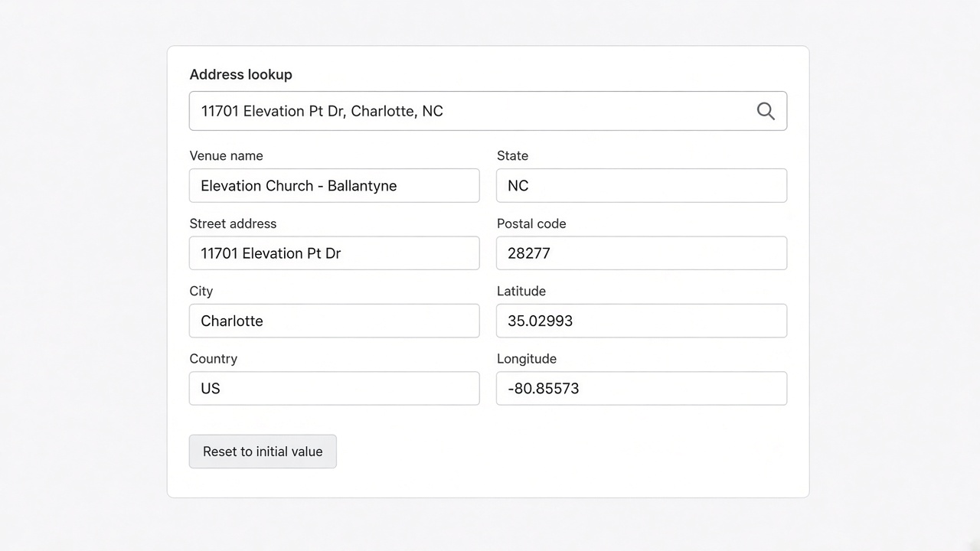The width and height of the screenshot is (980, 551).
Task: Click the Country label text
Action: pyautogui.click(x=214, y=358)
